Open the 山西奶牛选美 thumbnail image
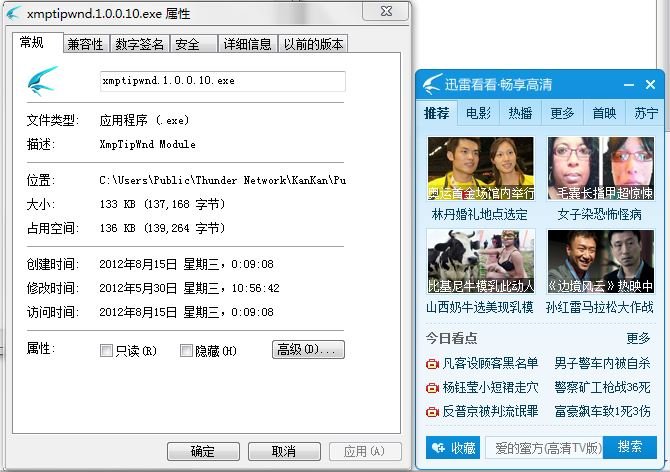Image resolution: width=670 pixels, height=472 pixels. [481, 261]
